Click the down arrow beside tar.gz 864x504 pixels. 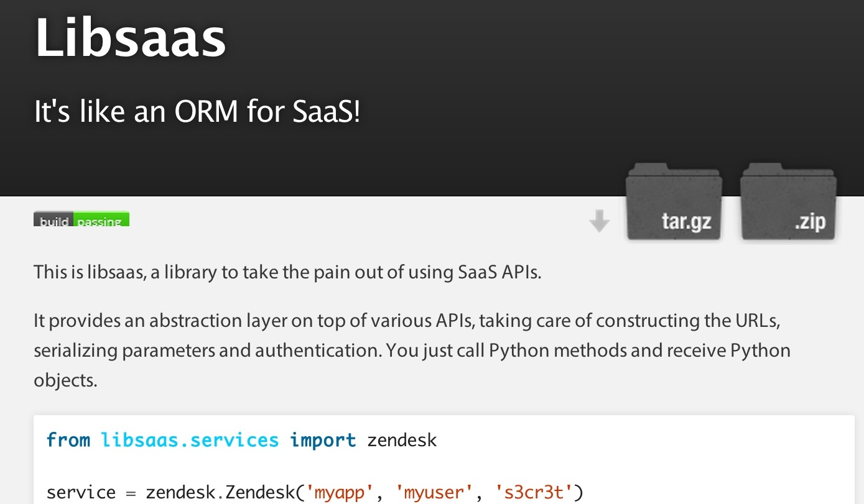600,221
